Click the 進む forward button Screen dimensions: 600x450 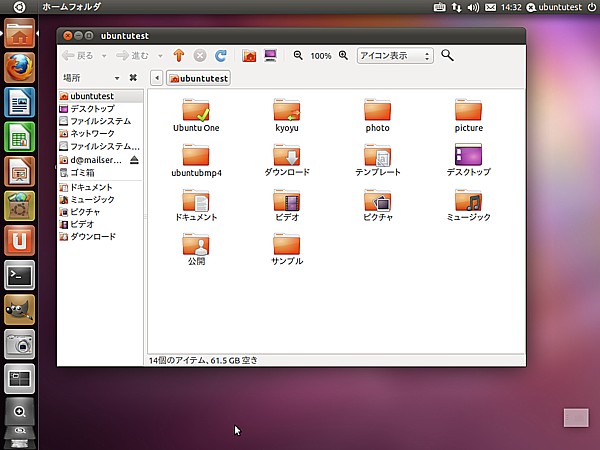(132, 56)
